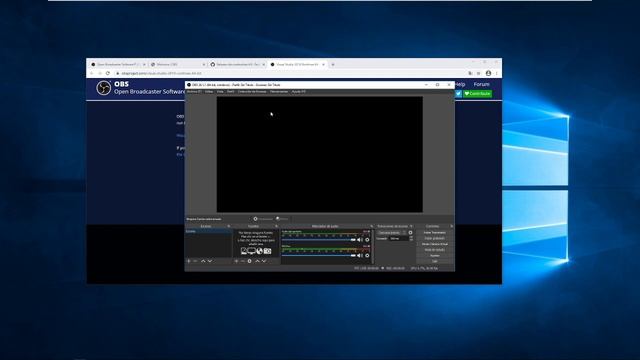Open Mic/Aux settings gear in mixer
This screenshot has width=640, height=360.
(x=367, y=256)
